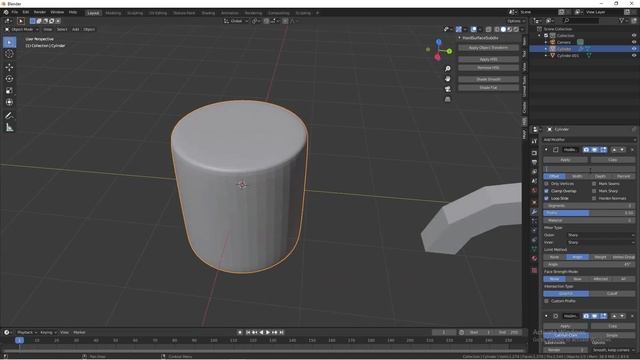
Task: Click the pan hand icon in viewport
Action: click(x=448, y=78)
